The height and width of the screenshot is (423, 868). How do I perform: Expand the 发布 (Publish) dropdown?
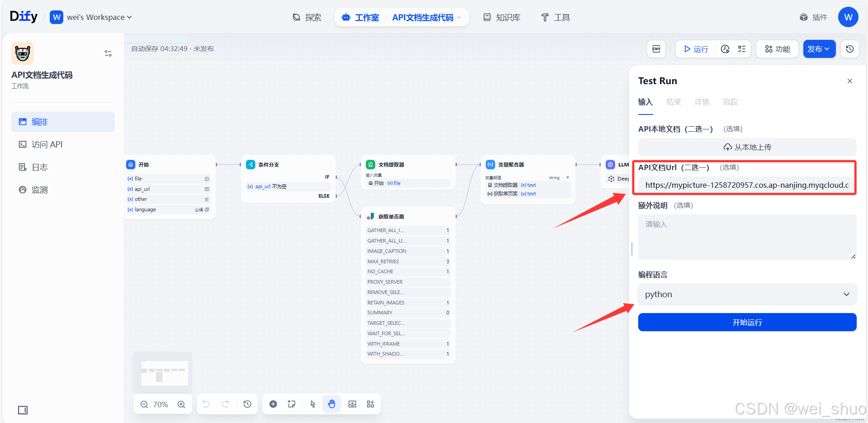[819, 49]
